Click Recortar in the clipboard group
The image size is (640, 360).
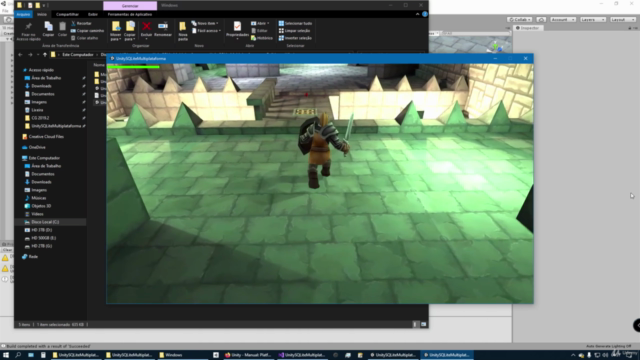pos(81,23)
